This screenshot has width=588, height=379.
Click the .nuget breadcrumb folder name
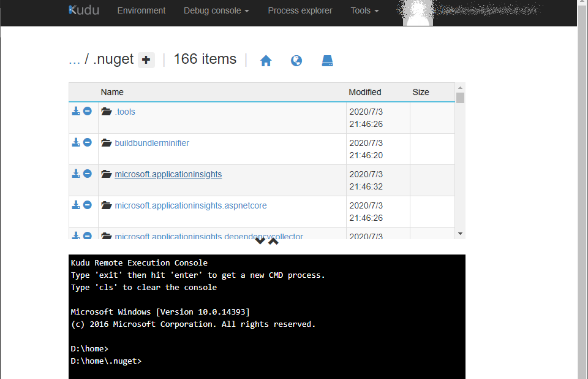pos(113,59)
